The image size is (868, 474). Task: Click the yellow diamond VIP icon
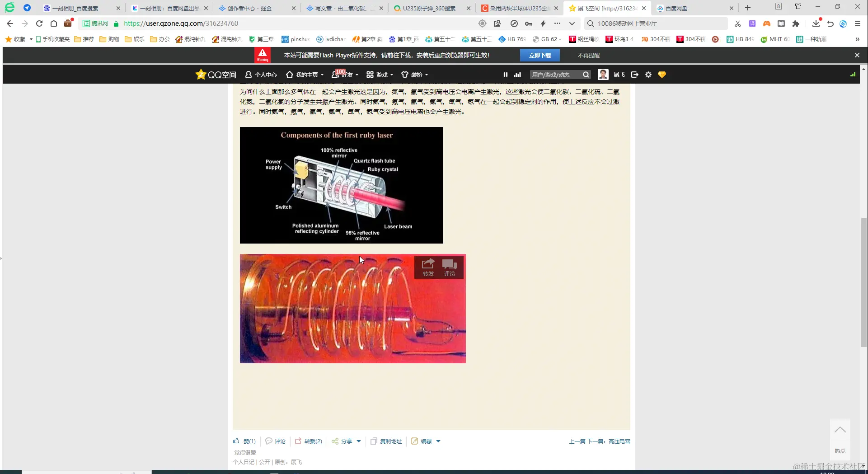[x=662, y=74]
